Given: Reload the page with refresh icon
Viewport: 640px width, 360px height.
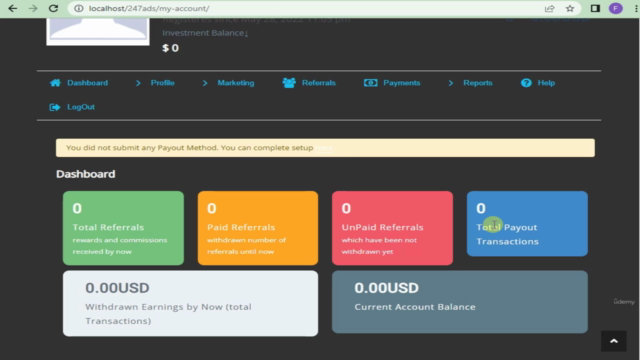Looking at the screenshot, I should pyautogui.click(x=53, y=9).
